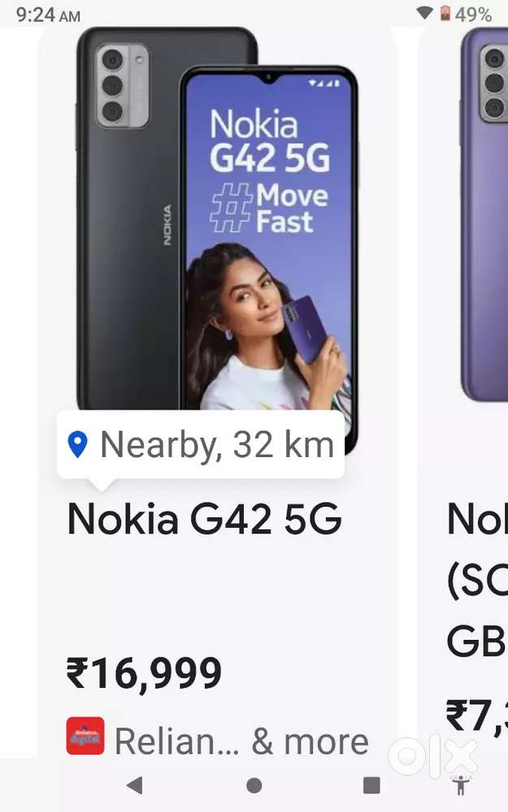The image size is (508, 812).
Task: Open the partially visible second product title
Action: (477, 579)
